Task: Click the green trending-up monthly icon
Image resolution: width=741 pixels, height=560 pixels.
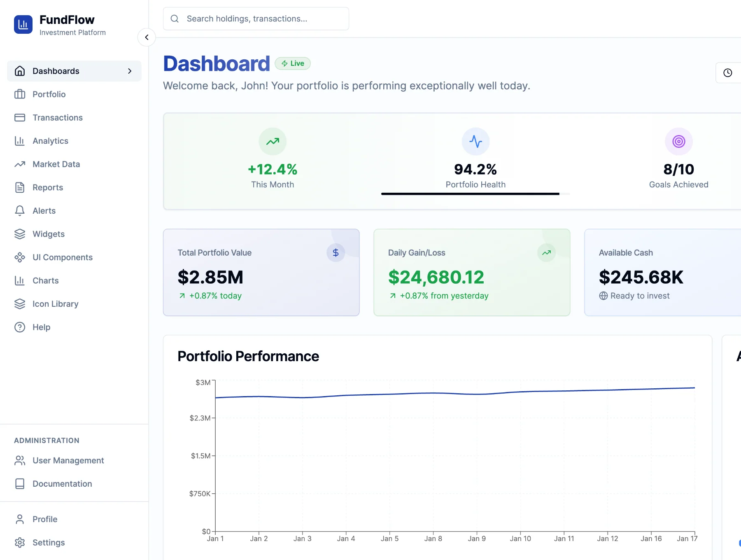Action: tap(273, 141)
